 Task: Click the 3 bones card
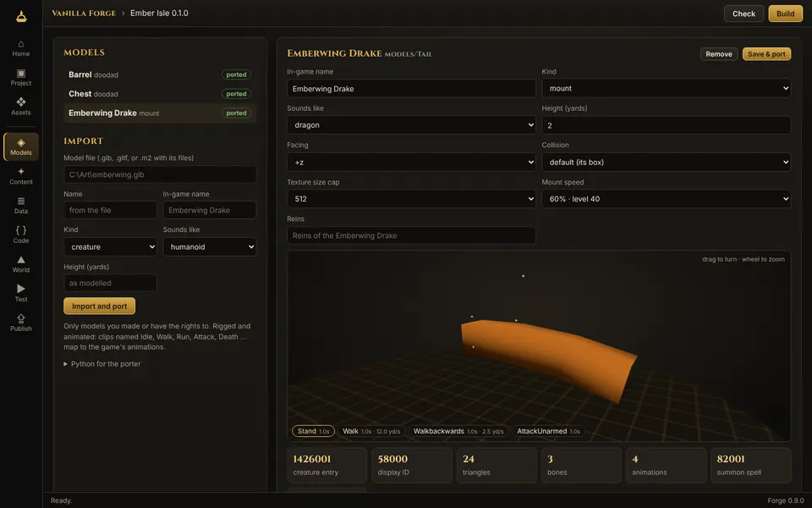(581, 465)
